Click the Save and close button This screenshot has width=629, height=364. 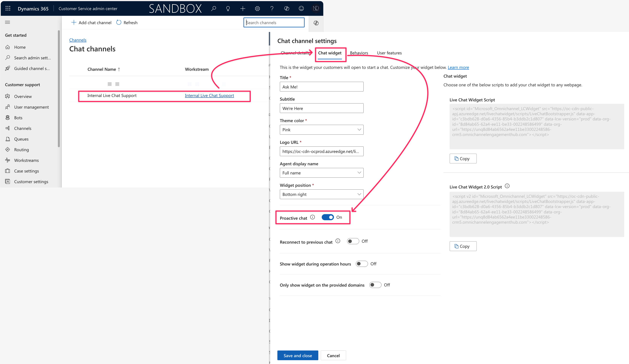(298, 355)
